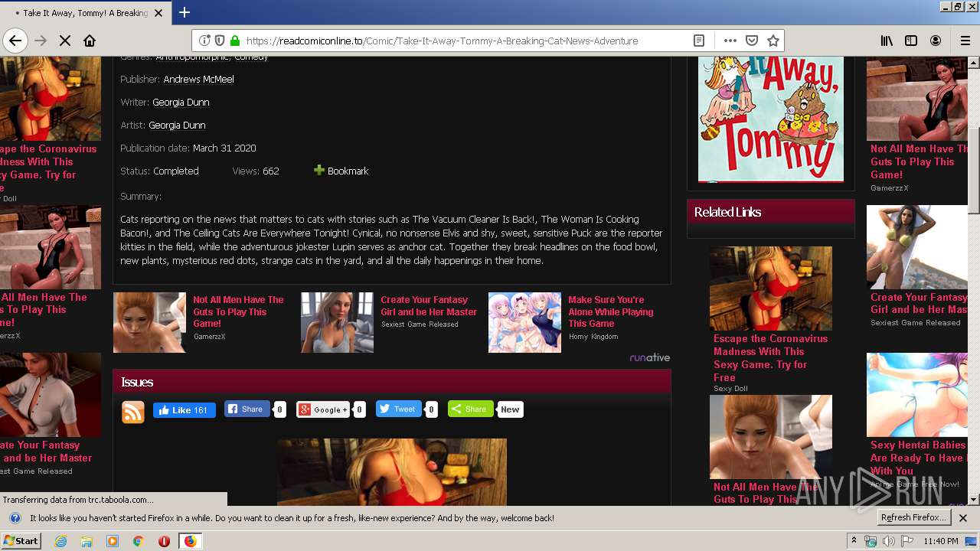Viewport: 980px width, 551px height.
Task: Open Chrome from taskbar
Action: 139,541
